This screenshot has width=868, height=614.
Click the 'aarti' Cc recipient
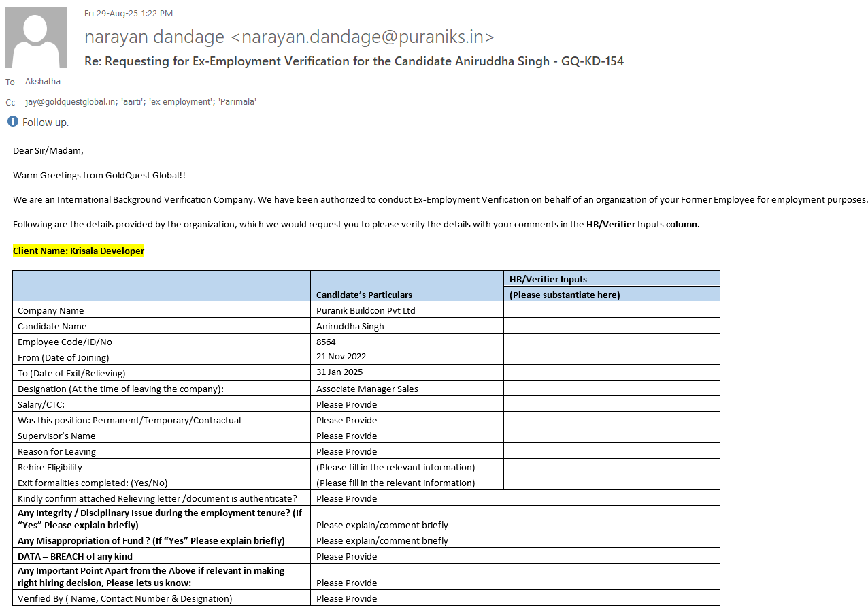(132, 102)
